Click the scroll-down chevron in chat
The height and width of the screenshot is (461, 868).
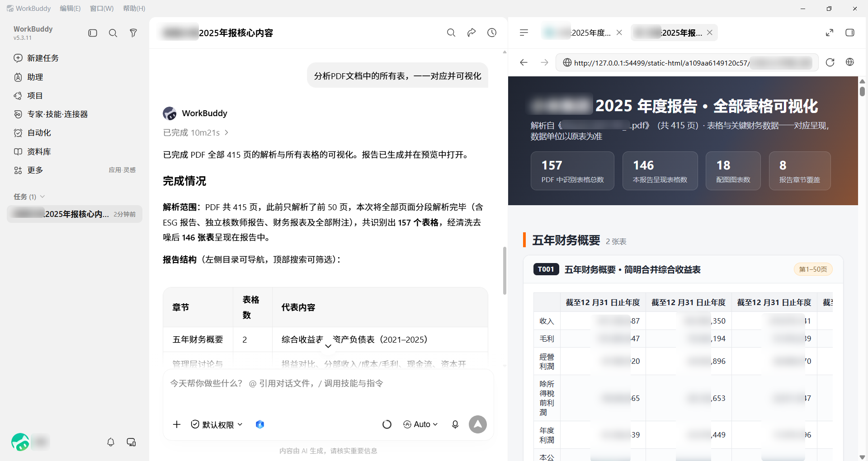328,346
